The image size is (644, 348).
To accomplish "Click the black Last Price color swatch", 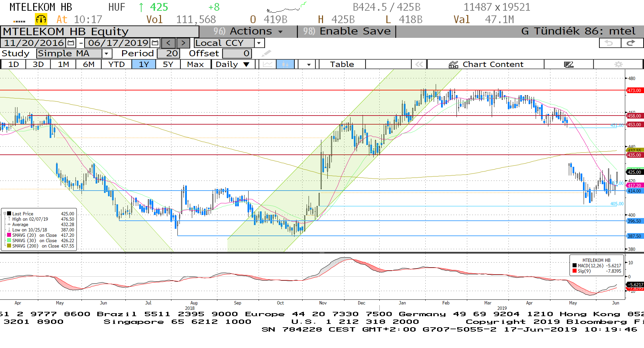I will tap(9, 213).
